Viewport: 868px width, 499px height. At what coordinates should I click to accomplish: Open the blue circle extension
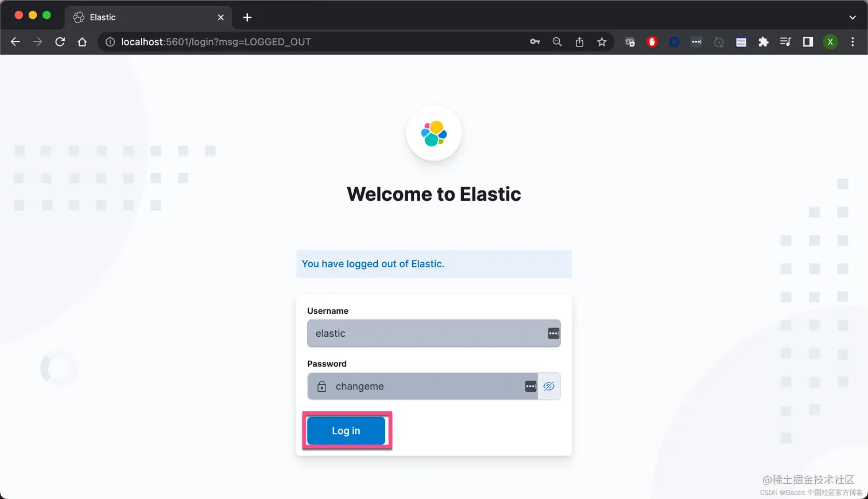pyautogui.click(x=675, y=42)
